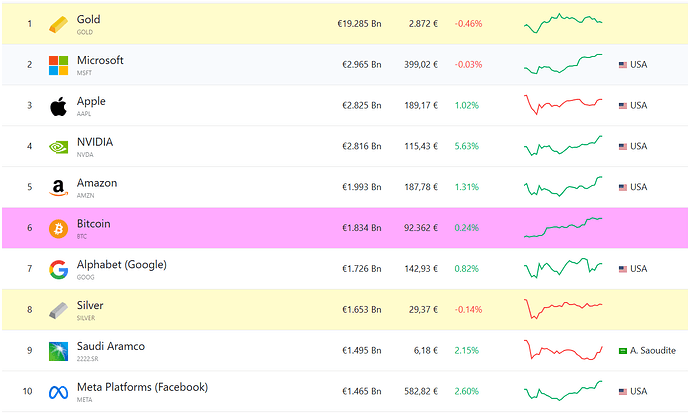Click the USA flag in Alphabet row

[623, 269]
